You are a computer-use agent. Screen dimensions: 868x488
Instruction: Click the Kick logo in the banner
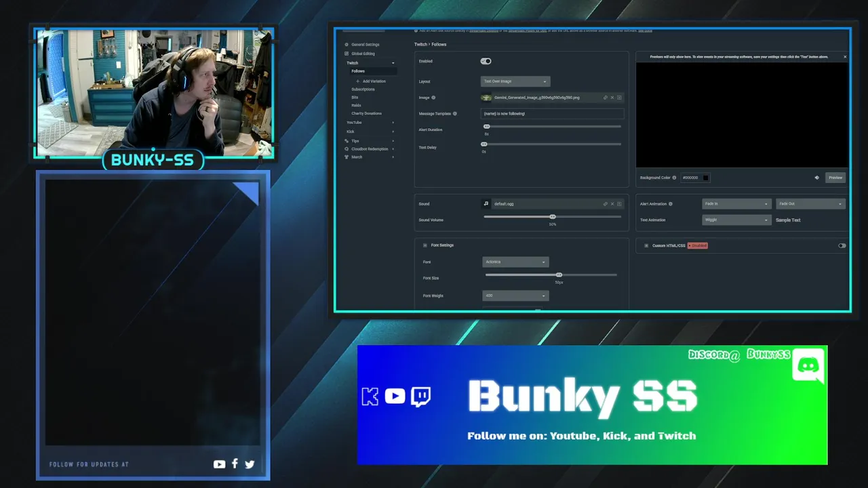[370, 396]
